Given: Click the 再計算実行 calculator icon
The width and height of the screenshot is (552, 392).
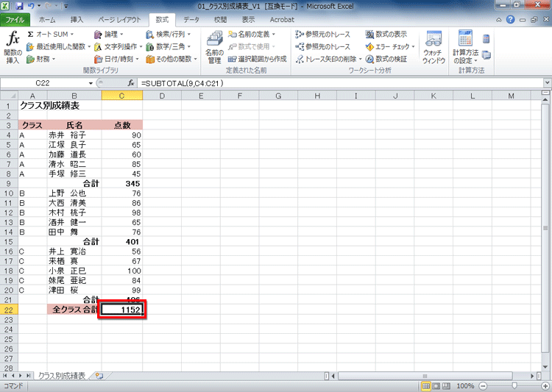Looking at the screenshot, I should click(x=486, y=38).
